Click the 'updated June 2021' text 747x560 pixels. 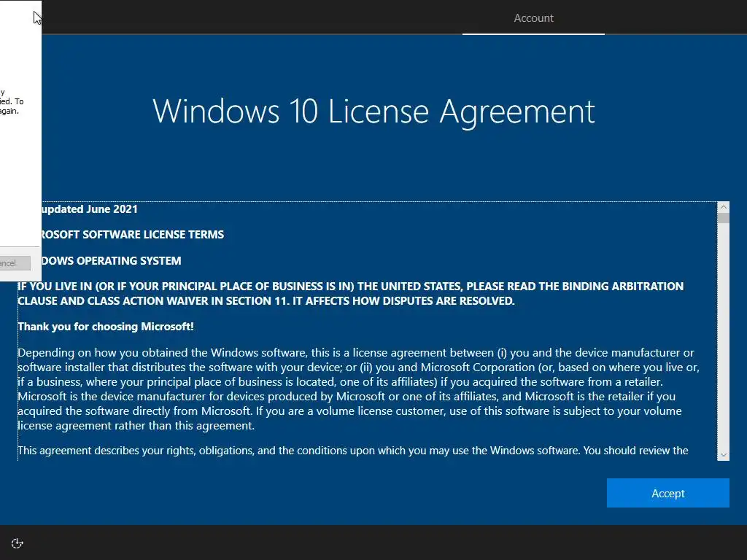click(90, 209)
